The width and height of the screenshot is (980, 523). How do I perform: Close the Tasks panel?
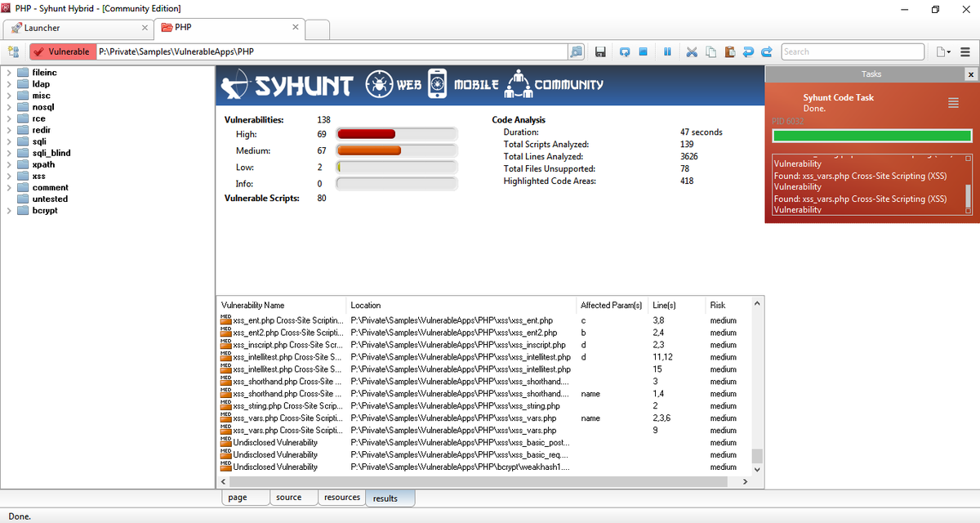[970, 74]
